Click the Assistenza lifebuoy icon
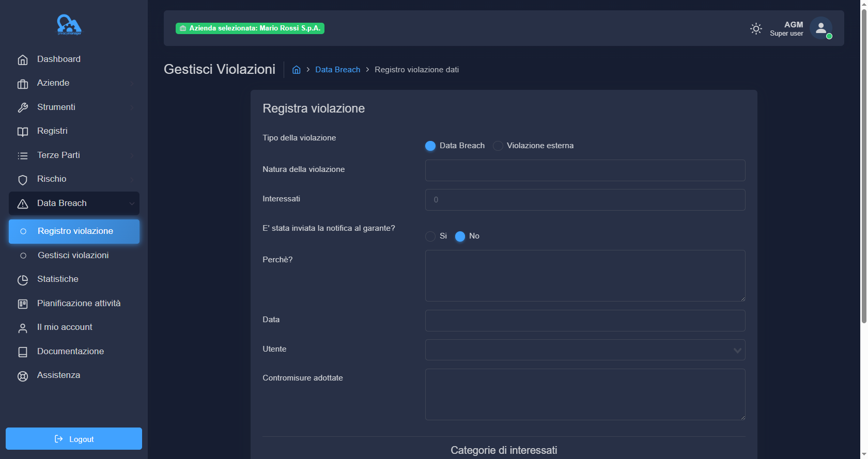Screen dimensions: 868x459 pos(23,376)
